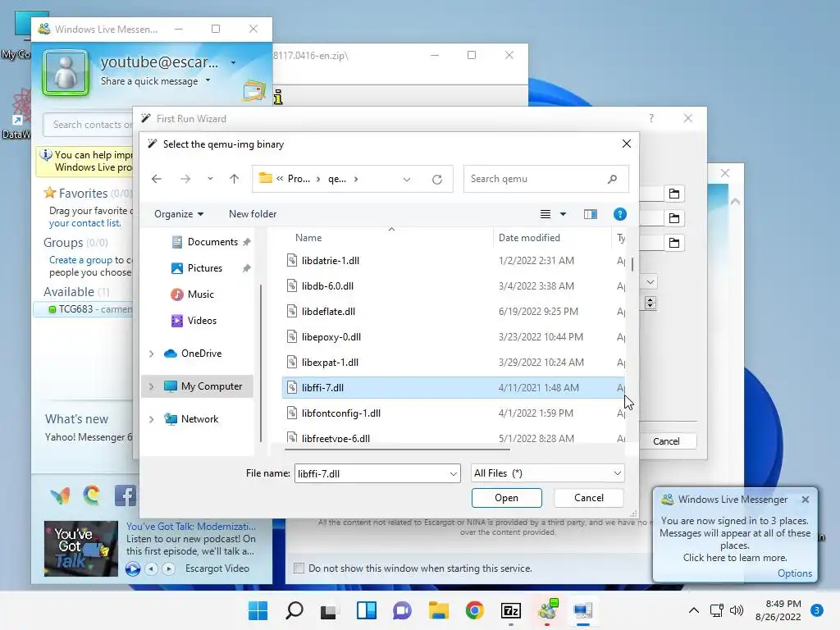Click the Open button
This screenshot has height=630, width=840.
point(506,498)
